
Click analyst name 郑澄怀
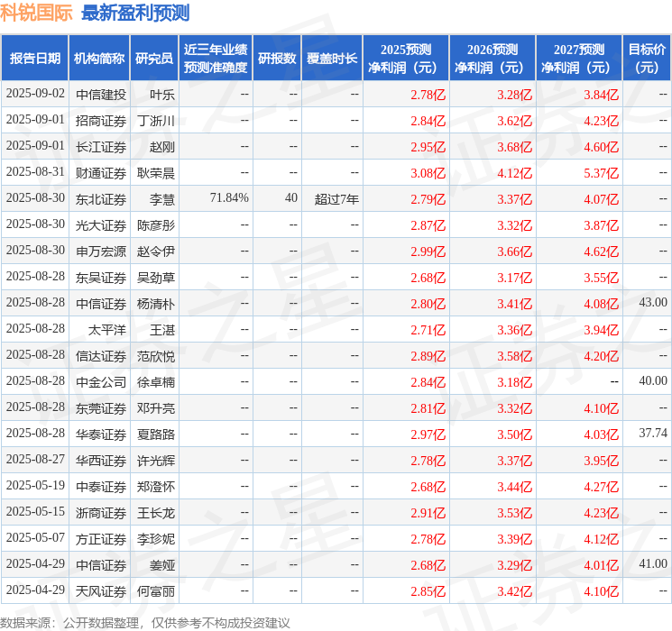tap(156, 487)
